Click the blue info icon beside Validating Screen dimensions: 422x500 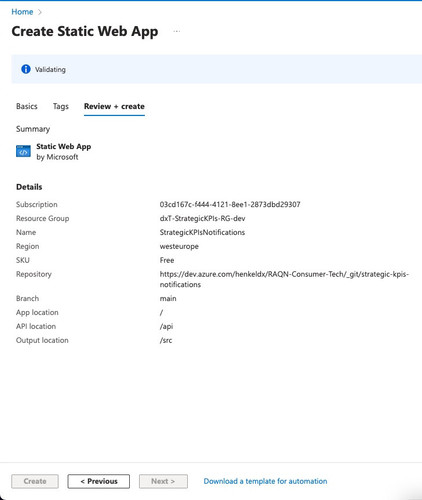tap(26, 69)
